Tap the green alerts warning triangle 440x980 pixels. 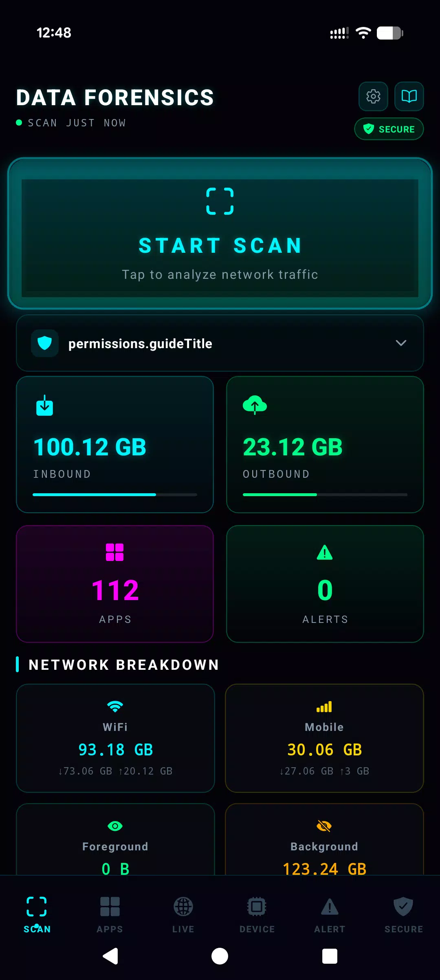tap(325, 552)
